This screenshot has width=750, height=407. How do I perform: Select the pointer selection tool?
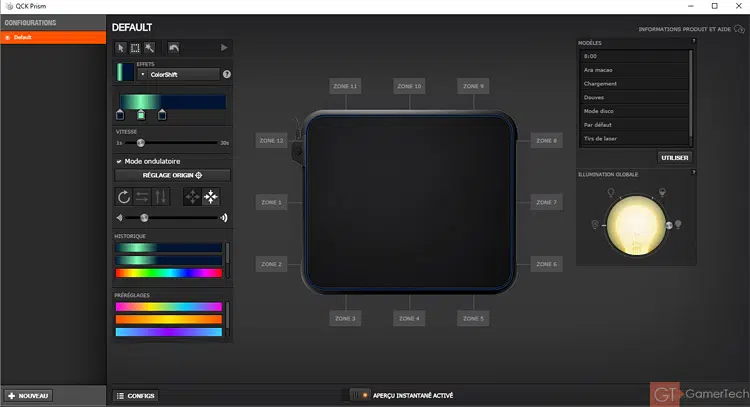[x=121, y=48]
